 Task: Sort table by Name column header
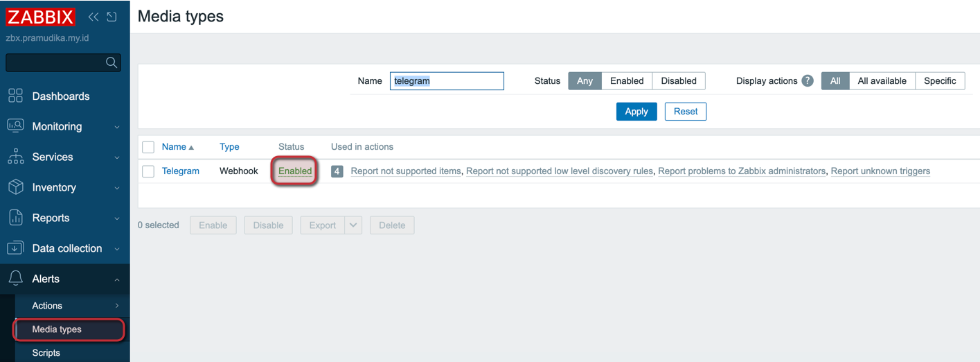[x=174, y=147]
